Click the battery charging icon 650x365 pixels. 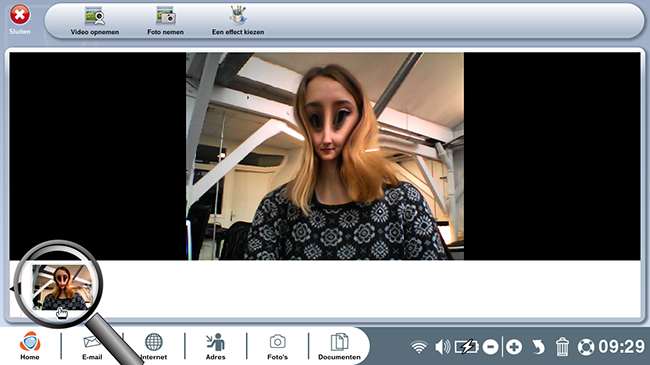point(467,347)
